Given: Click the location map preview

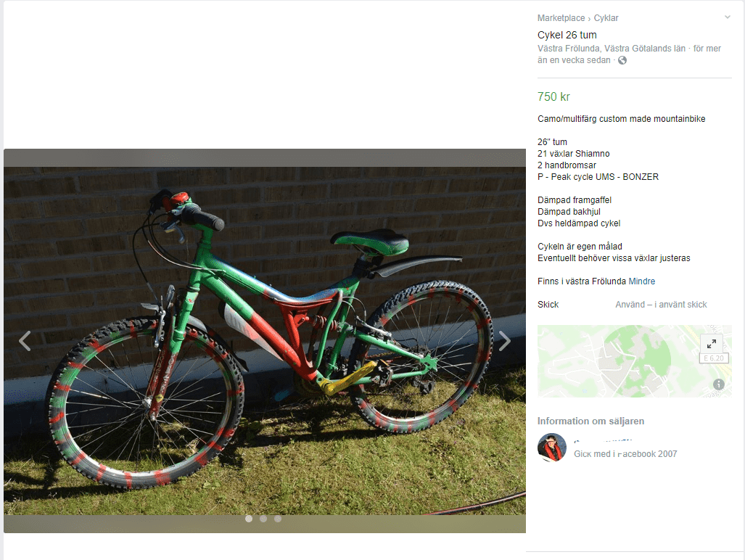Looking at the screenshot, I should [x=634, y=361].
